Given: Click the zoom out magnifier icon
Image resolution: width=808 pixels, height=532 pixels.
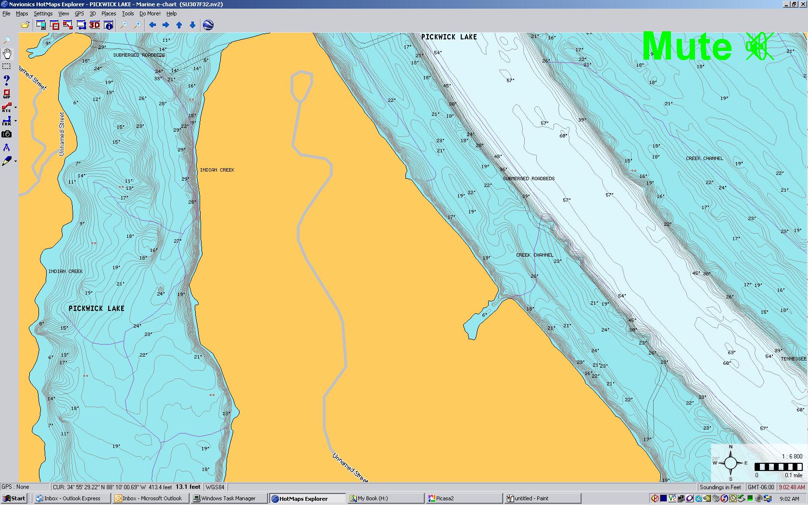Looking at the screenshot, I should click(124, 25).
